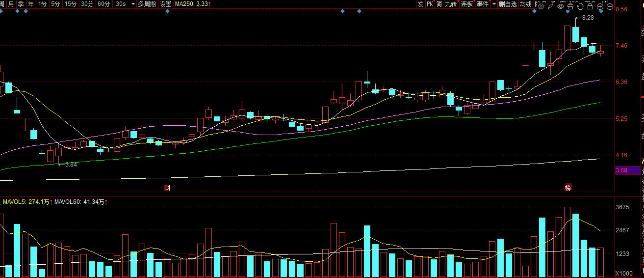Screen dimensions: 644x278
Task: Click the diamond marker directly above 财
Action: (x=167, y=11)
